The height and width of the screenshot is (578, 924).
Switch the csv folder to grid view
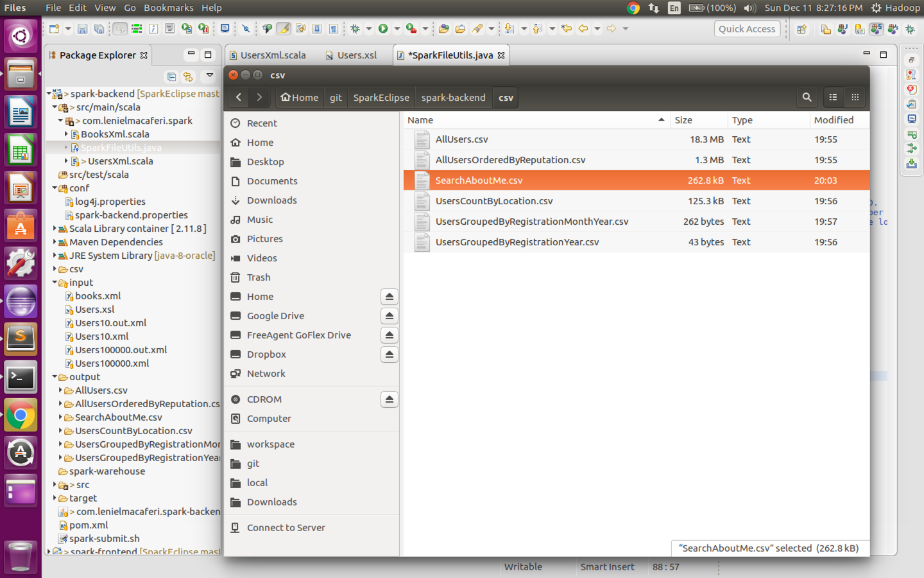855,97
